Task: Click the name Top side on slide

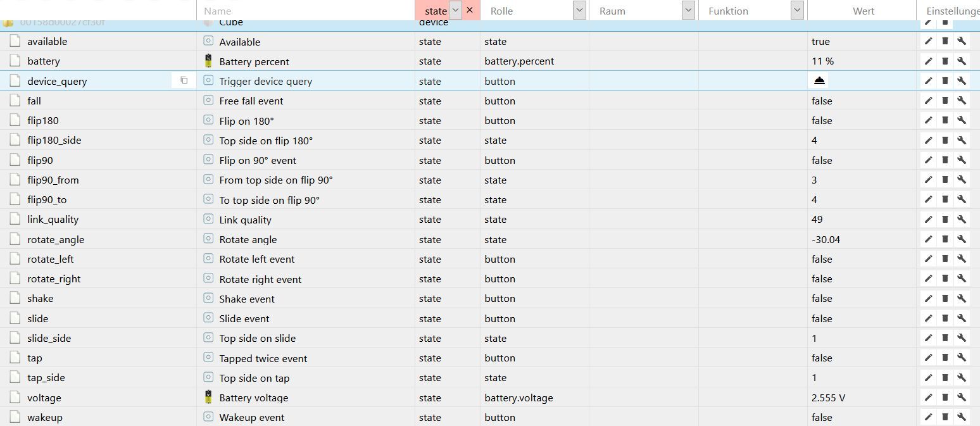Action: [x=258, y=339]
